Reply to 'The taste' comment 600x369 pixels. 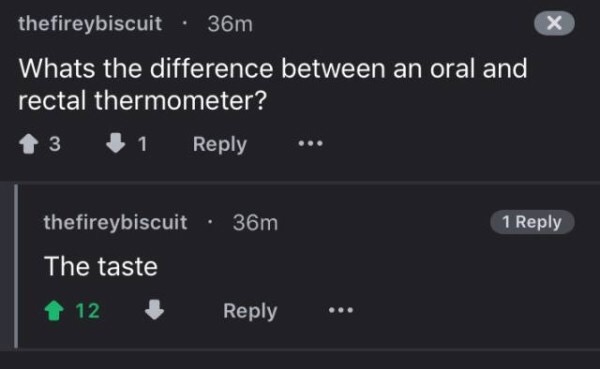250,311
